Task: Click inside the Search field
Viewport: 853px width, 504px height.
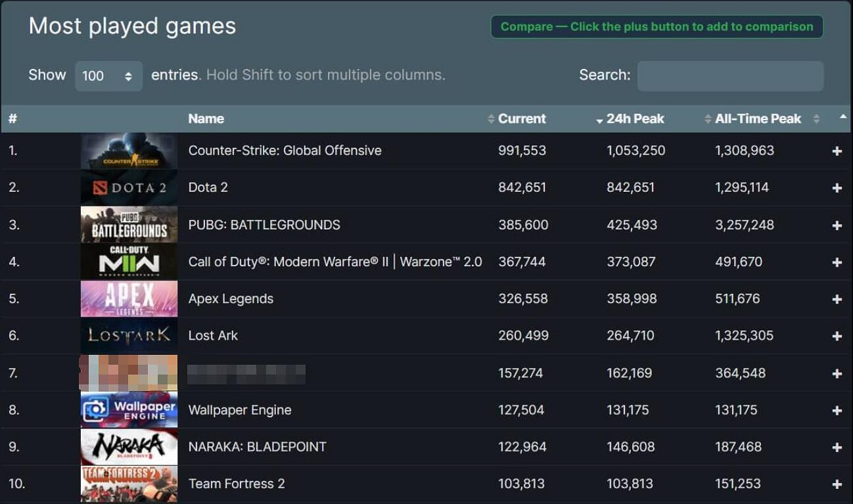Action: coord(729,76)
